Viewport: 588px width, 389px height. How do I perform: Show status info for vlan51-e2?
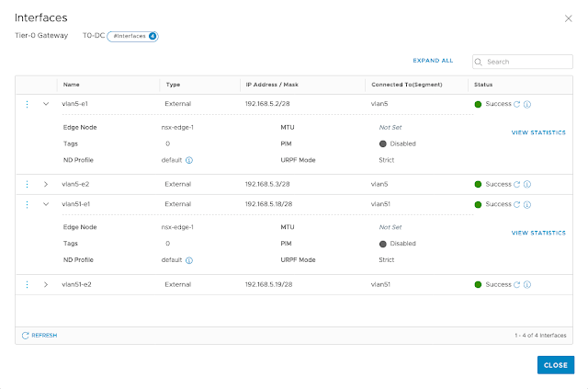pyautogui.click(x=527, y=284)
